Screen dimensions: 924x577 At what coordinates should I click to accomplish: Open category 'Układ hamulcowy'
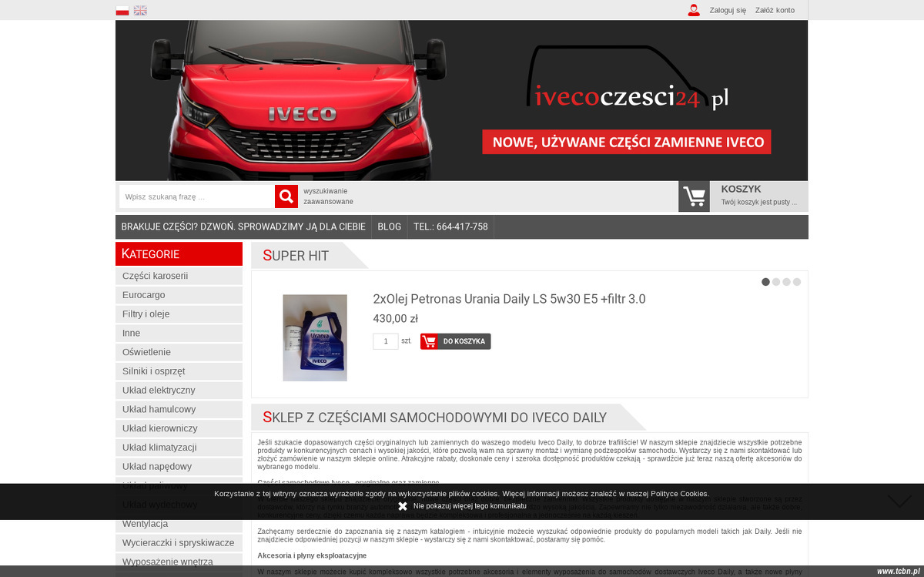point(179,409)
